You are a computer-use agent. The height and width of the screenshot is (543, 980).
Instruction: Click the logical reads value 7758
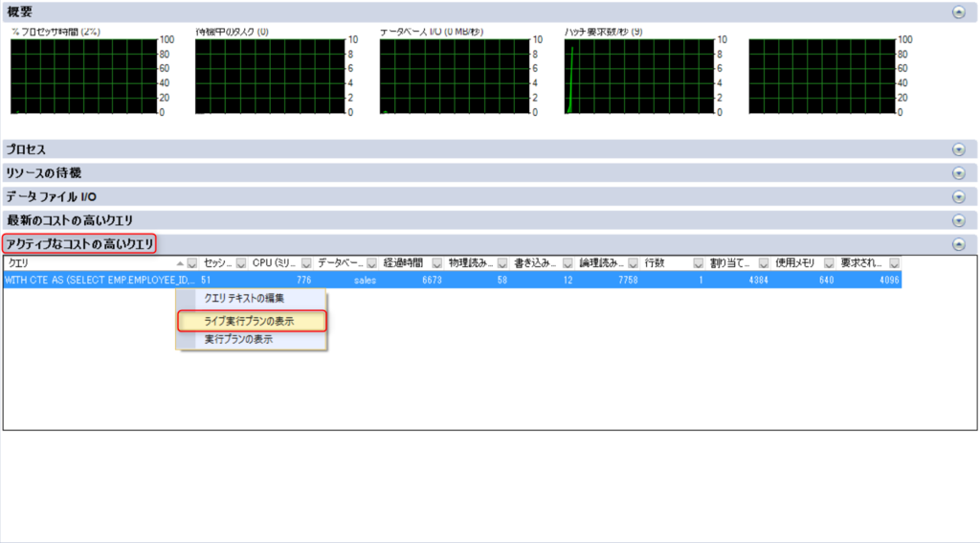(x=628, y=281)
